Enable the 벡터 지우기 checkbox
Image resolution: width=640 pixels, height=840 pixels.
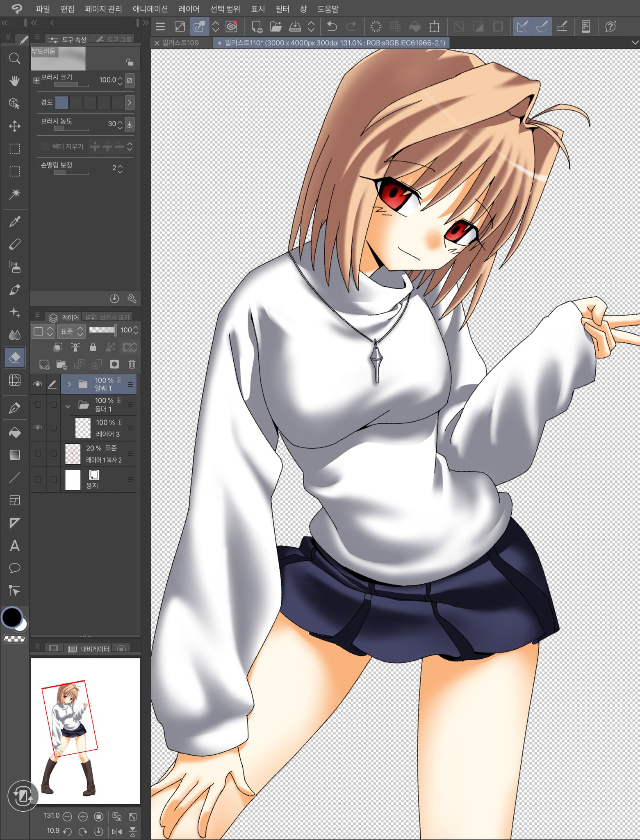point(45,146)
